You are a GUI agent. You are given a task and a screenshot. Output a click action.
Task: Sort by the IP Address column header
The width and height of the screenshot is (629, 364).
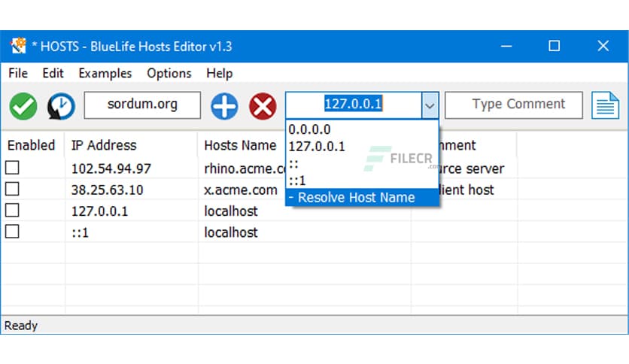click(104, 145)
